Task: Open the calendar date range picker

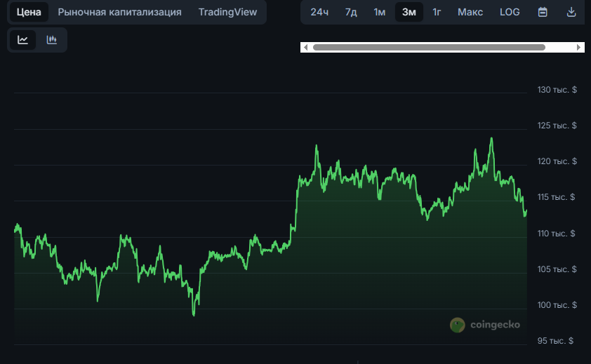Action: (x=543, y=12)
